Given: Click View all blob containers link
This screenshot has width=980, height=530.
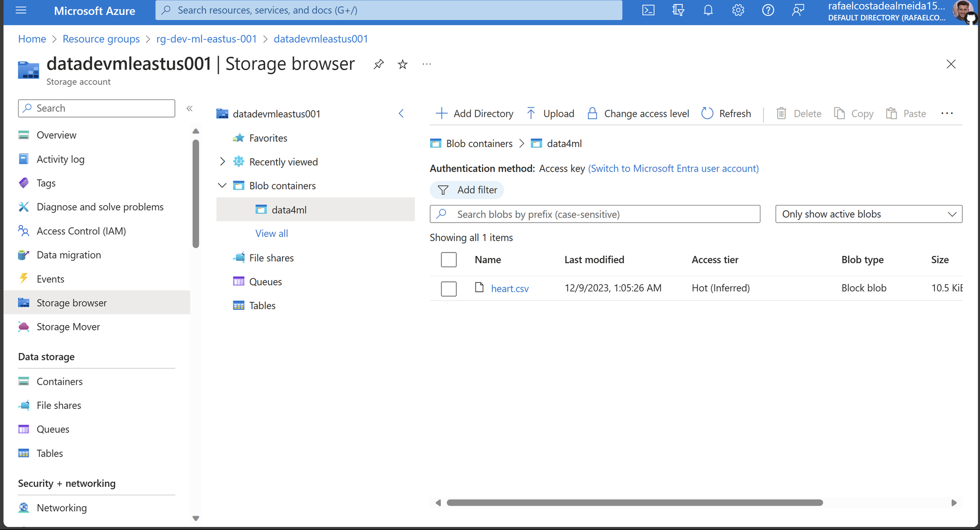Looking at the screenshot, I should click(271, 232).
